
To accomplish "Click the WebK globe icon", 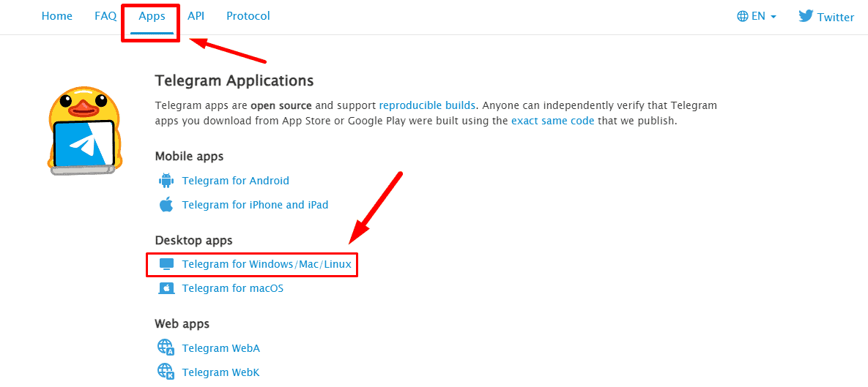I will pyautogui.click(x=166, y=372).
